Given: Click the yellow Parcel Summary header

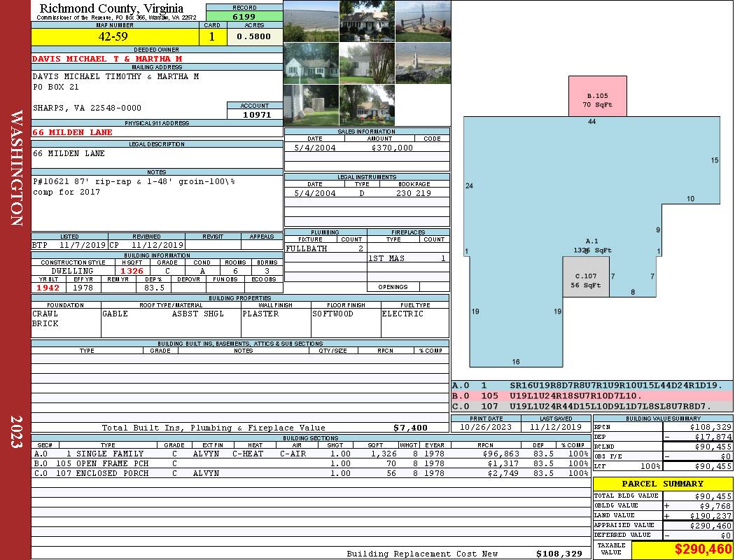Looking at the screenshot, I should click(662, 484).
